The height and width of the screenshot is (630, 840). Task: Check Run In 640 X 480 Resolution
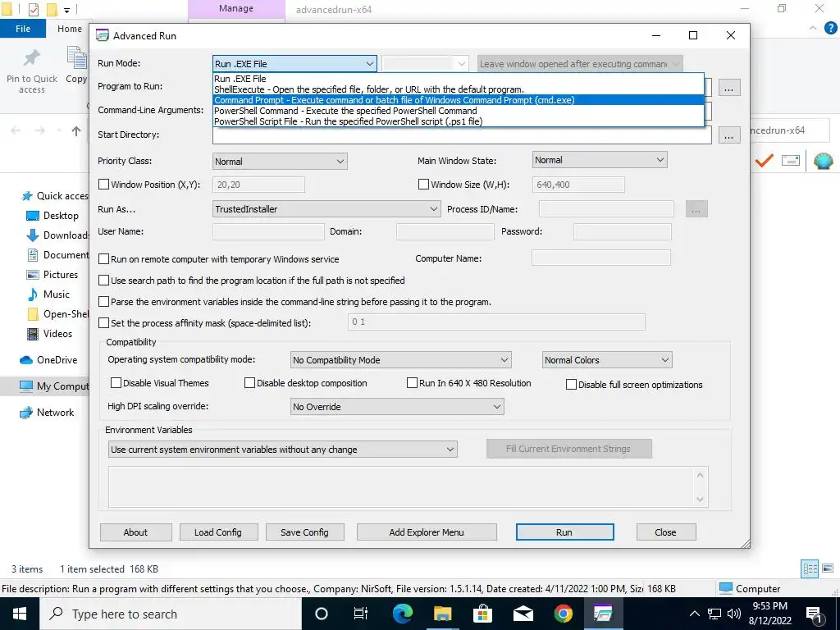click(412, 383)
